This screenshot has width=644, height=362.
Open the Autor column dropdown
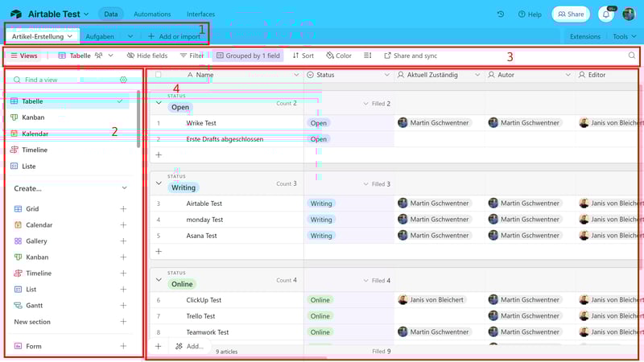pos(568,75)
